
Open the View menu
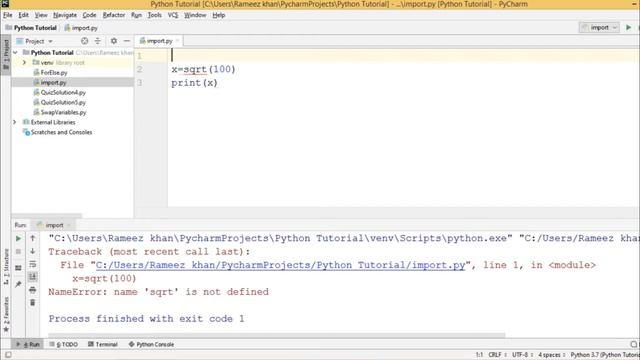[x=41, y=15]
